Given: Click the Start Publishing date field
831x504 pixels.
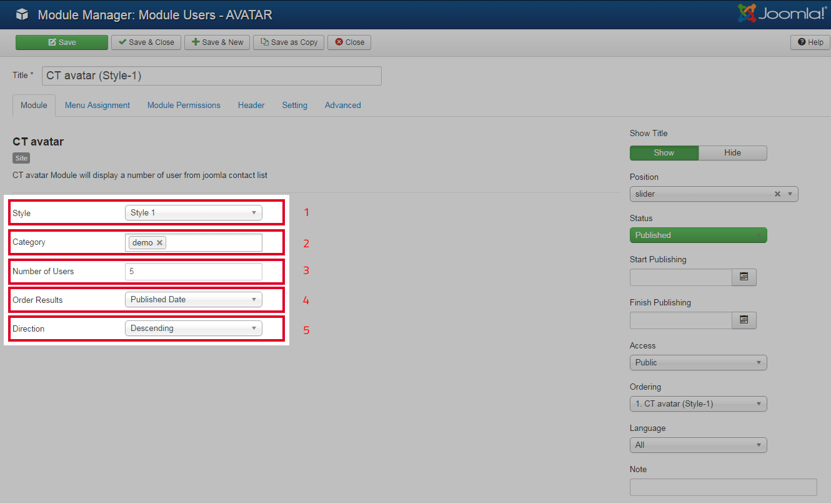Looking at the screenshot, I should tap(681, 277).
